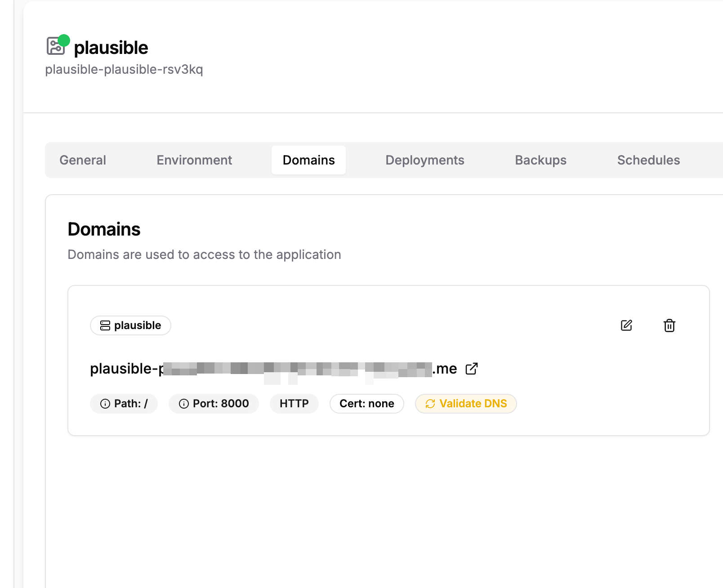Click the blurred plausible domain URL
This screenshot has width=723, height=588.
[273, 369]
